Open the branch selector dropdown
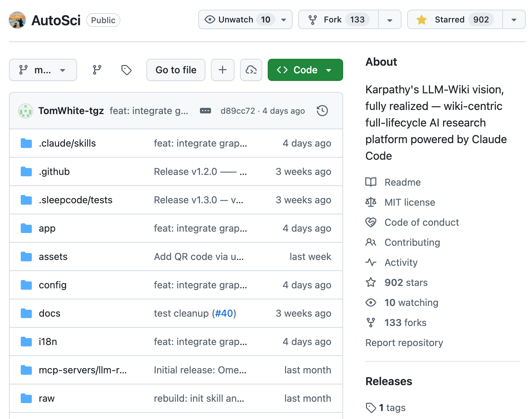 click(43, 70)
